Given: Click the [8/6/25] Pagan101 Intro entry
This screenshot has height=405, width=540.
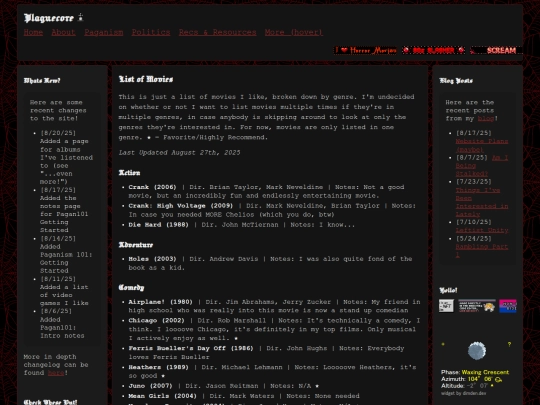Looking at the screenshot, I should click(62, 323).
